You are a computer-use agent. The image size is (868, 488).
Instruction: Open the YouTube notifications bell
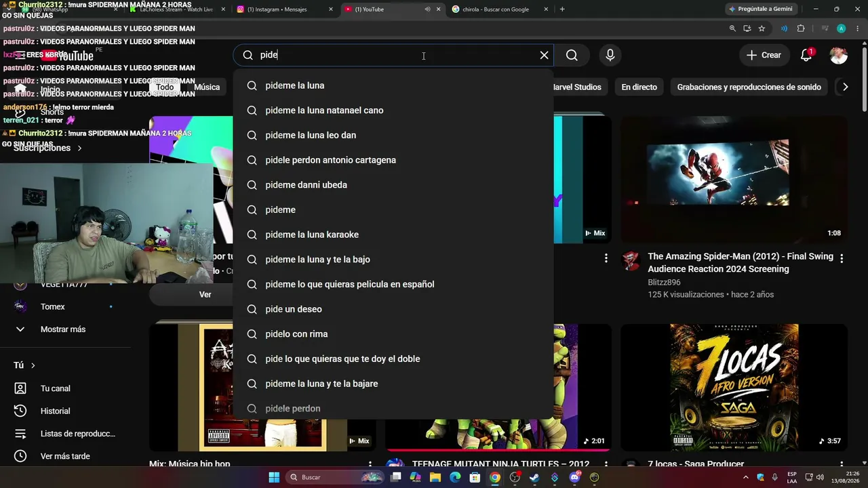[x=806, y=55]
